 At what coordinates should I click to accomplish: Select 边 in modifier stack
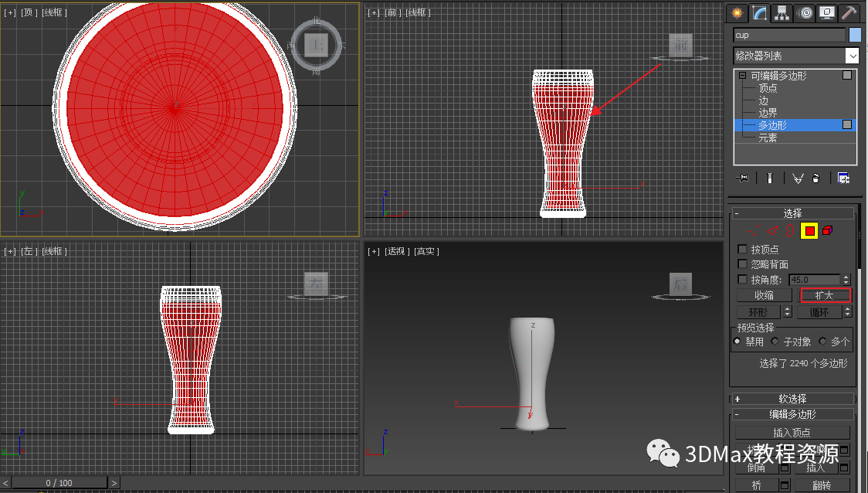pos(764,100)
